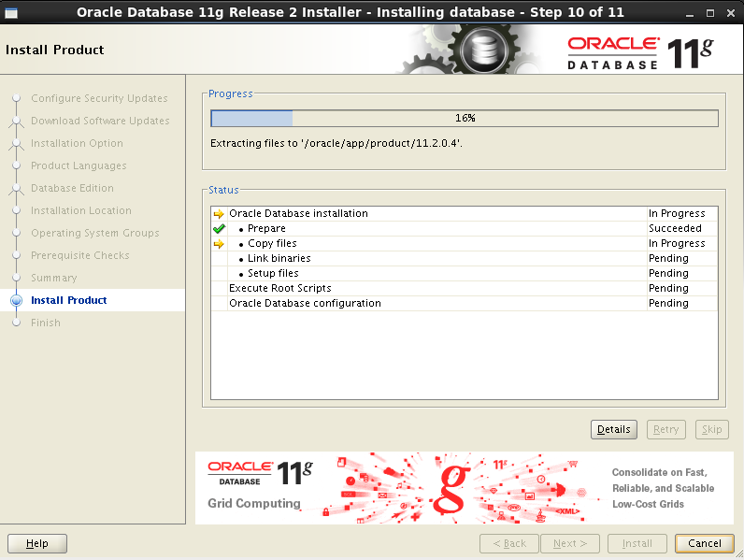The height and width of the screenshot is (560, 744).
Task: Click the yellow arrow icon next to Copy files
Action: pos(219,244)
